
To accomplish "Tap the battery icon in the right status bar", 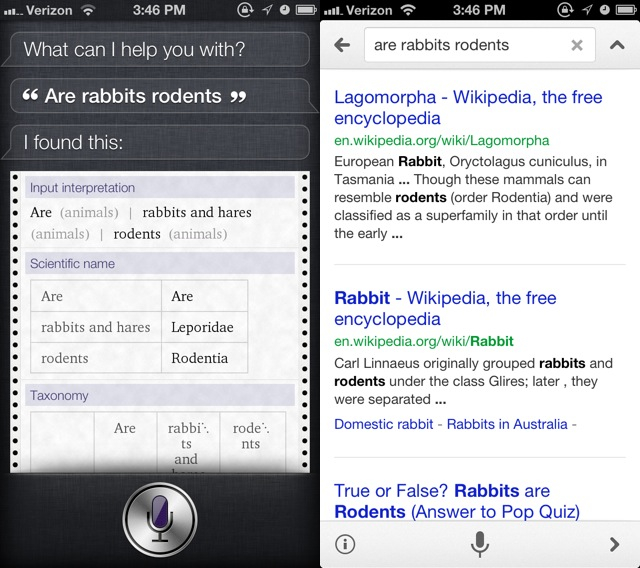I will pos(626,10).
